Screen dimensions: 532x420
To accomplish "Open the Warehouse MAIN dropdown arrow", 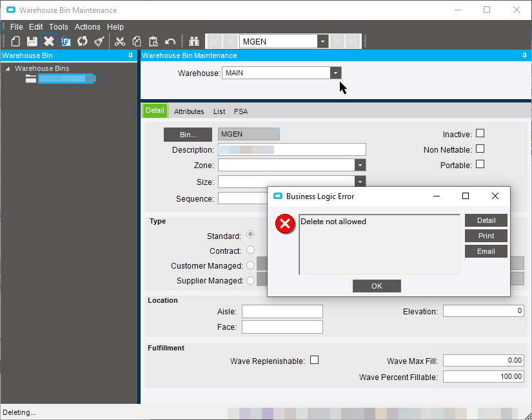I will (335, 73).
